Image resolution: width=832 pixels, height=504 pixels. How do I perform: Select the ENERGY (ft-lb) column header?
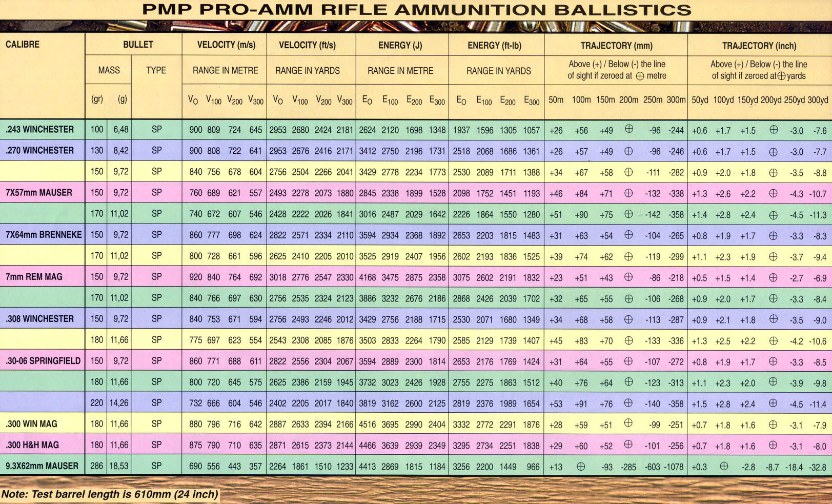(x=494, y=46)
